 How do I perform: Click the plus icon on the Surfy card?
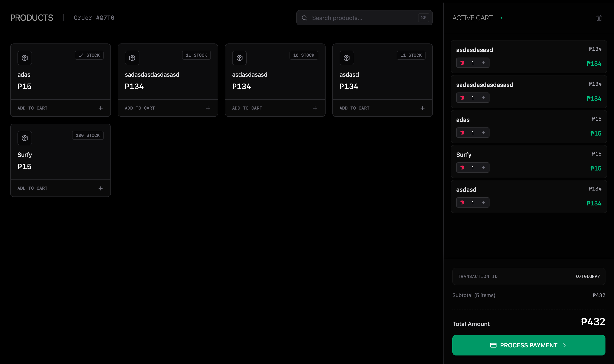pos(101,188)
